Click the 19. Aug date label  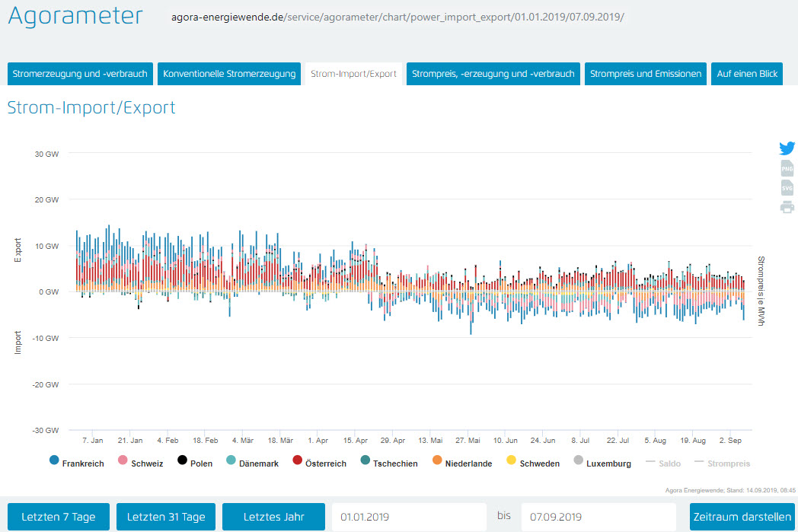pos(693,441)
